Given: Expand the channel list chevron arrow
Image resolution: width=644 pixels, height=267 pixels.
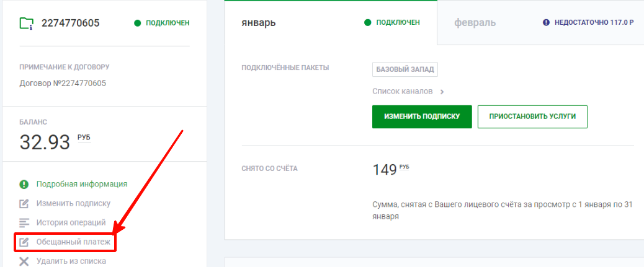Looking at the screenshot, I should tap(442, 92).
